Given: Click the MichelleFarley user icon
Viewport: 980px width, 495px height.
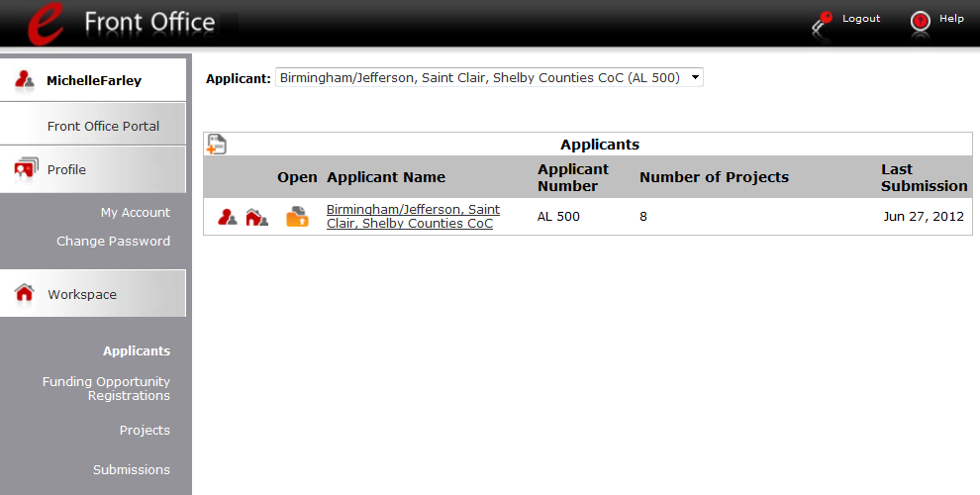Looking at the screenshot, I should (25, 80).
